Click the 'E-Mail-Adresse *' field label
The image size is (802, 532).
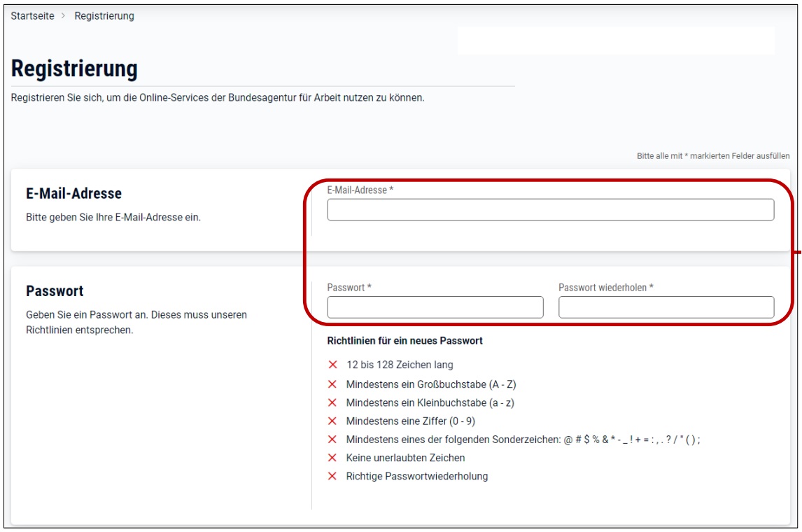tap(360, 190)
